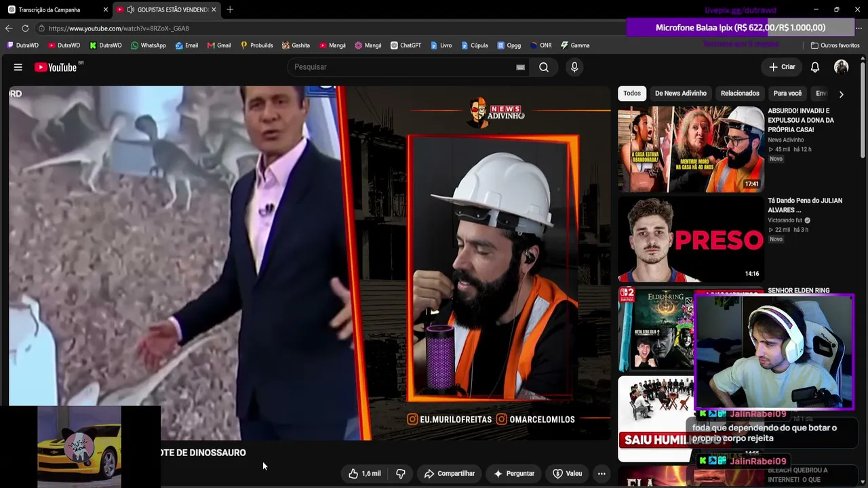
Task: View site information padlock icon
Action: click(x=41, y=28)
